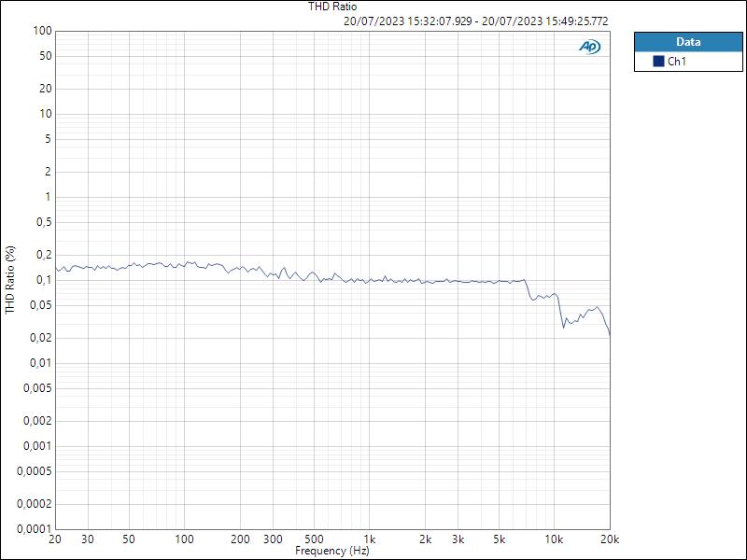Select the 20k frequency tick label

[611, 539]
